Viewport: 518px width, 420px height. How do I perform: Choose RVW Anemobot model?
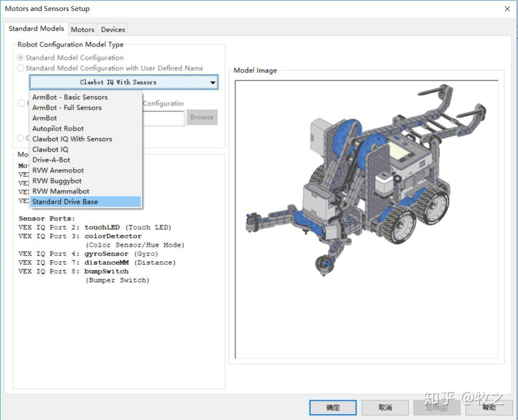[x=58, y=170]
